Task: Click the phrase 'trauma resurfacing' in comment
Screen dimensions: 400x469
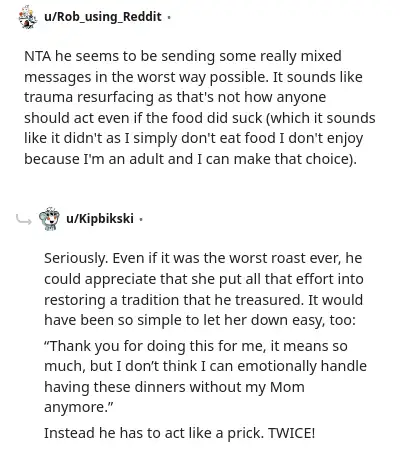Action: pos(89,97)
